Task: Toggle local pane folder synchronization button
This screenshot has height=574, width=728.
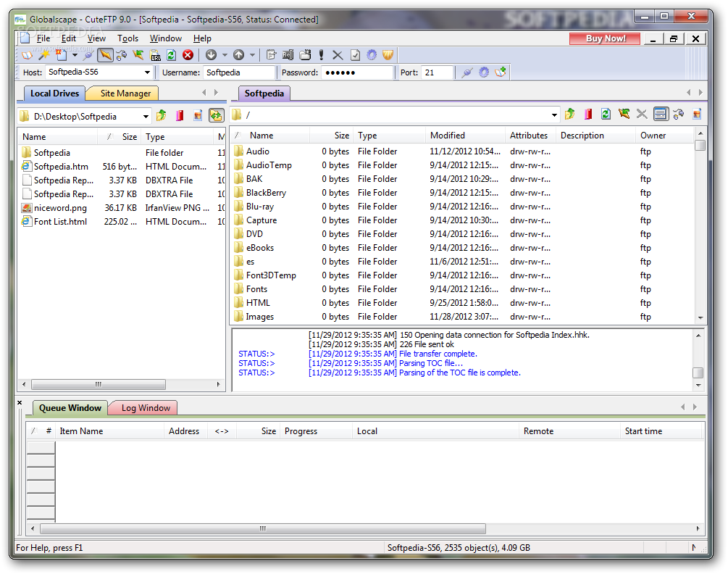Action: [x=217, y=115]
